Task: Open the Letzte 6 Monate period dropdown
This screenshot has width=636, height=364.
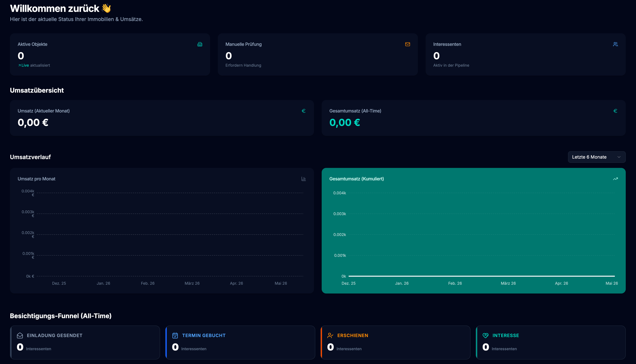Action: coord(596,157)
